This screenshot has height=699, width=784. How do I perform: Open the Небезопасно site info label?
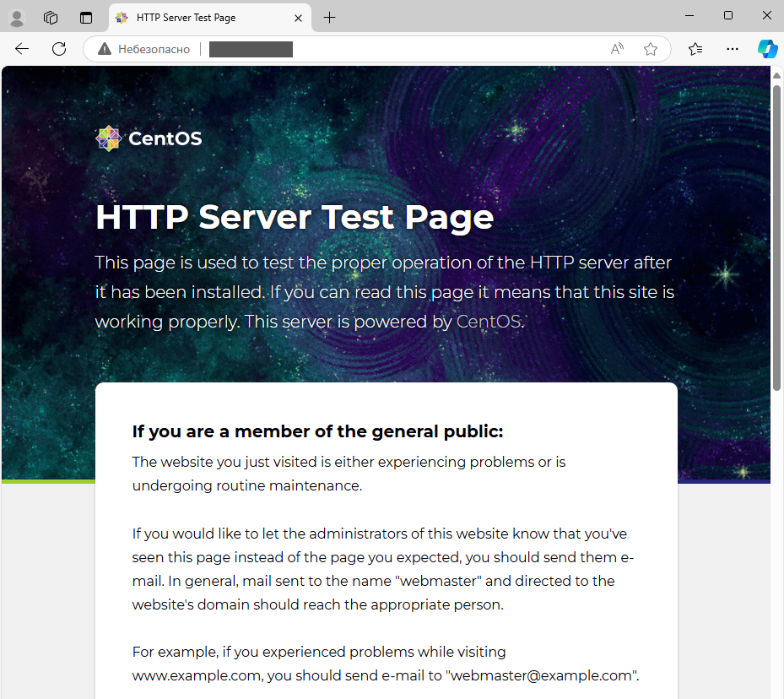154,49
